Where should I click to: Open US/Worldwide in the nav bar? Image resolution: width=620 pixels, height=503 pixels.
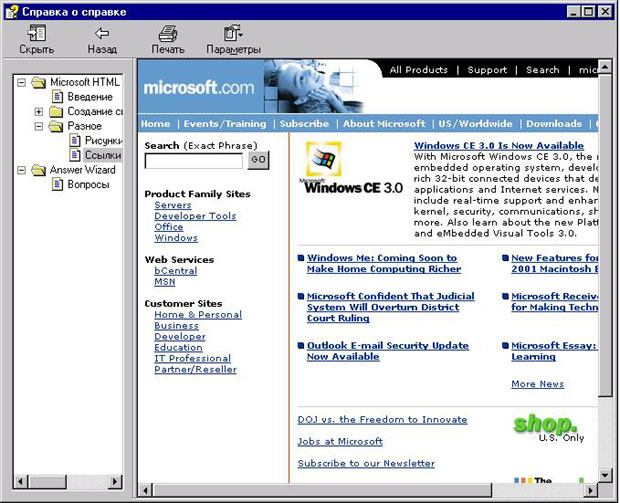coord(475,124)
